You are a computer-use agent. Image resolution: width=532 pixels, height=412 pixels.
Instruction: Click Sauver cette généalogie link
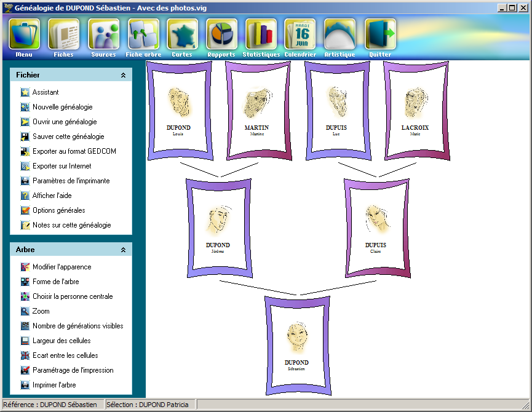click(68, 137)
